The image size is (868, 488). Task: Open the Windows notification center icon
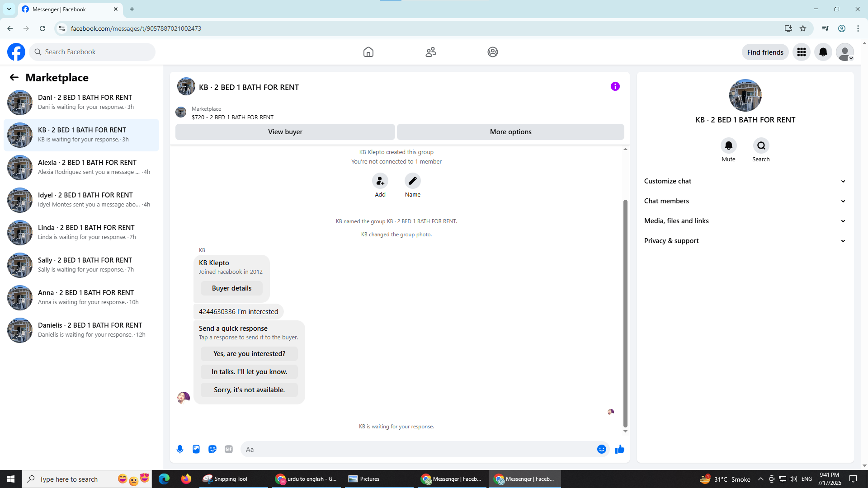point(853,479)
